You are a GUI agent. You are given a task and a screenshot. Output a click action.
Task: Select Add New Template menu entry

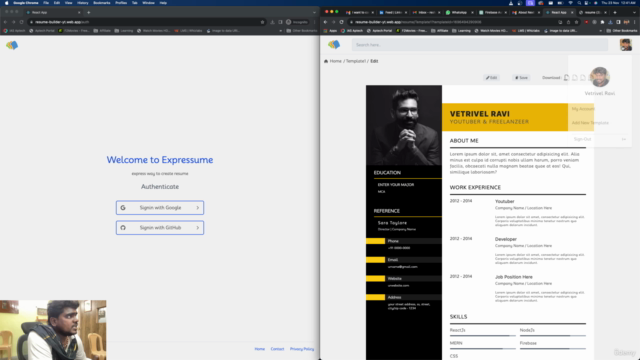590,122
